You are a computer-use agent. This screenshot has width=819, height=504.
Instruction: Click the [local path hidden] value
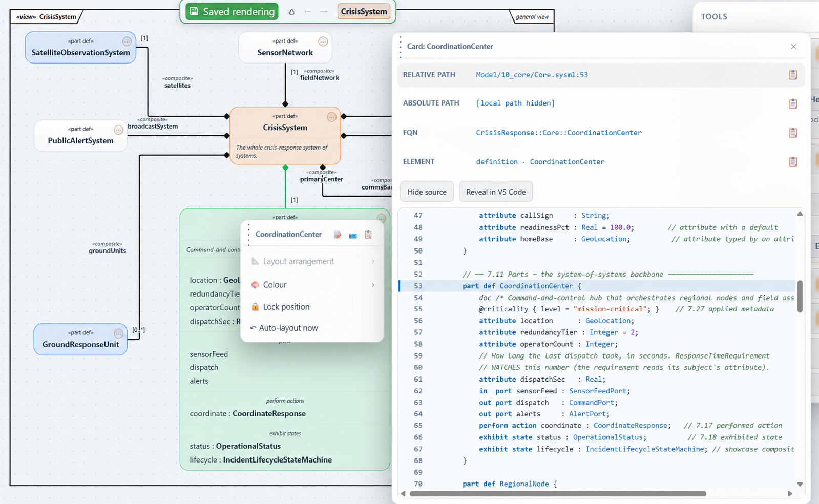[515, 103]
